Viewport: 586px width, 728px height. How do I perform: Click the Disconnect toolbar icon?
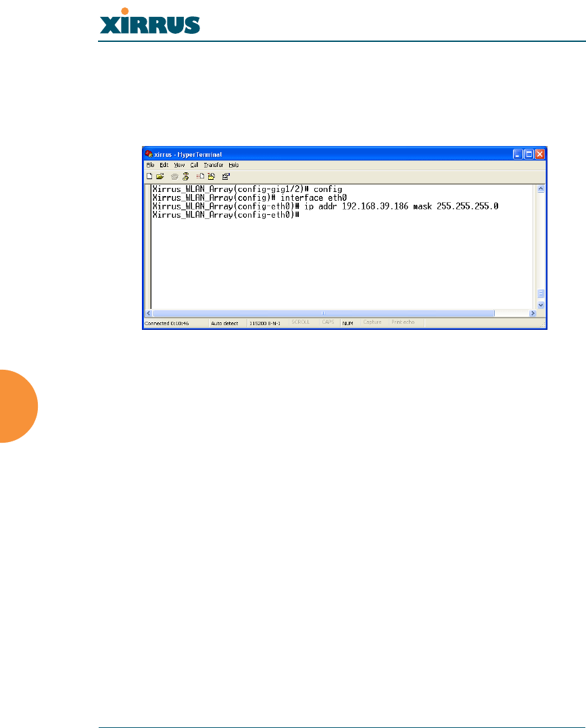(186, 176)
